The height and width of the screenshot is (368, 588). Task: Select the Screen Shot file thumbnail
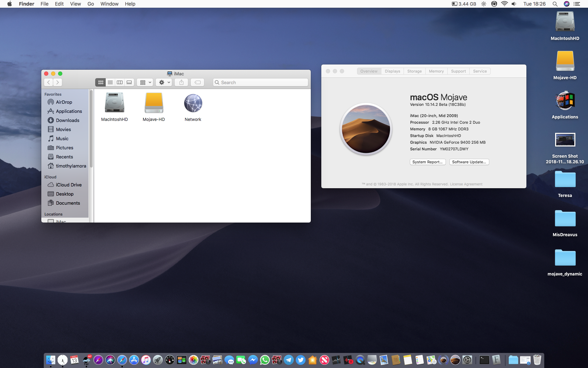[565, 140]
